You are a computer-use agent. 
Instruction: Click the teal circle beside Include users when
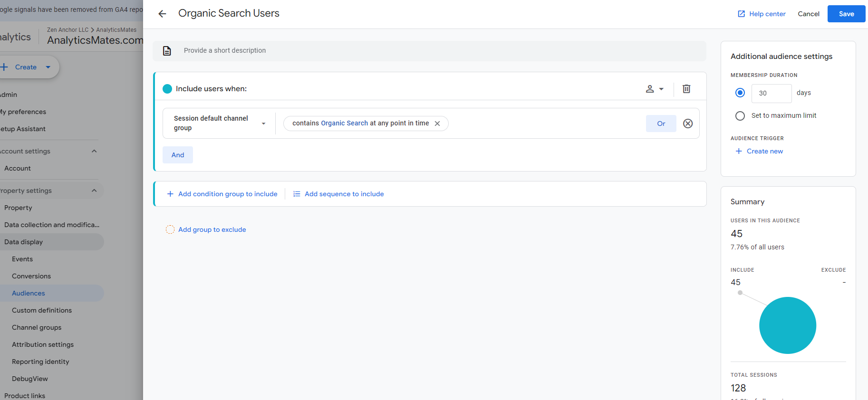click(167, 89)
